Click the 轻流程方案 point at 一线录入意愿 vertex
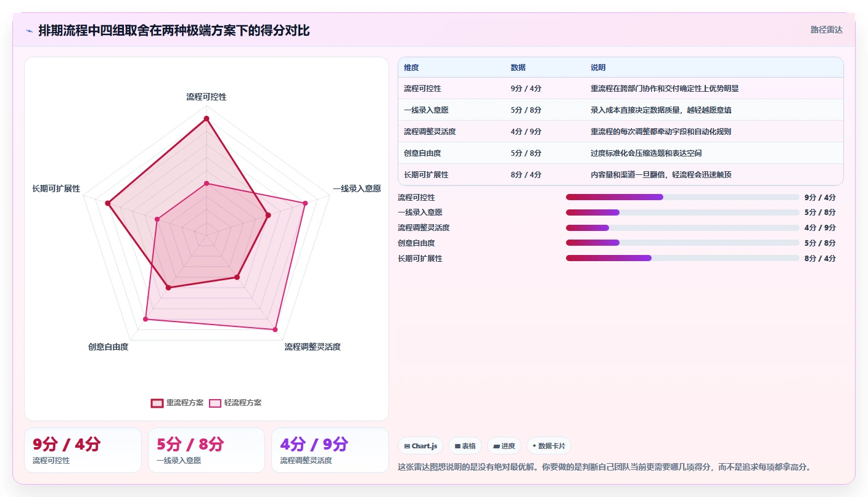 (x=305, y=203)
